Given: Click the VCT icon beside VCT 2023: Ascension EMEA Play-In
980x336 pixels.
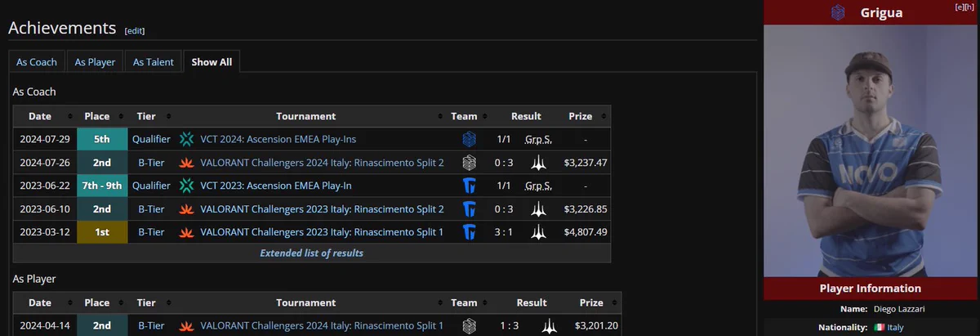Looking at the screenshot, I should click(x=186, y=186).
